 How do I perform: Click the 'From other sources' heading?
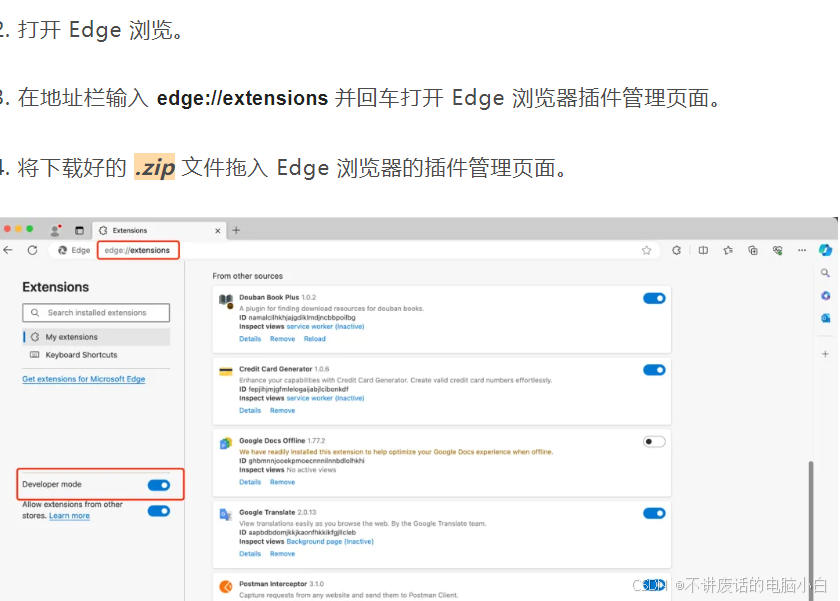point(248,276)
